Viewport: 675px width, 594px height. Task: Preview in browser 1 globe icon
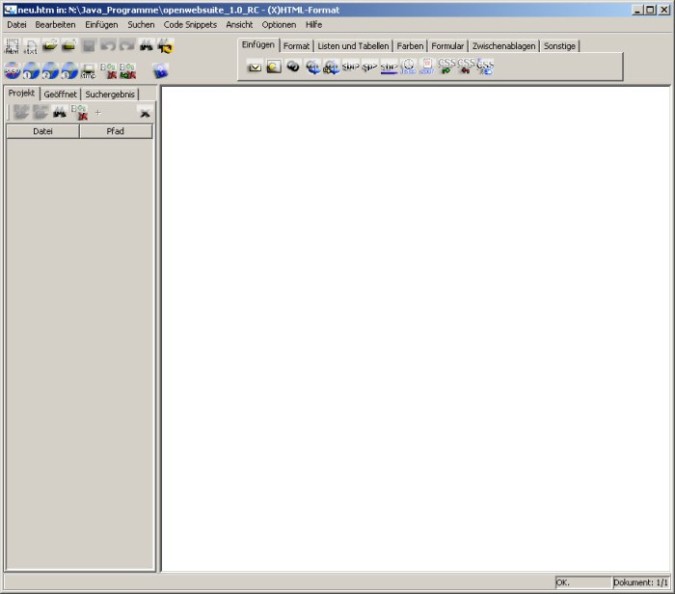tap(31, 71)
